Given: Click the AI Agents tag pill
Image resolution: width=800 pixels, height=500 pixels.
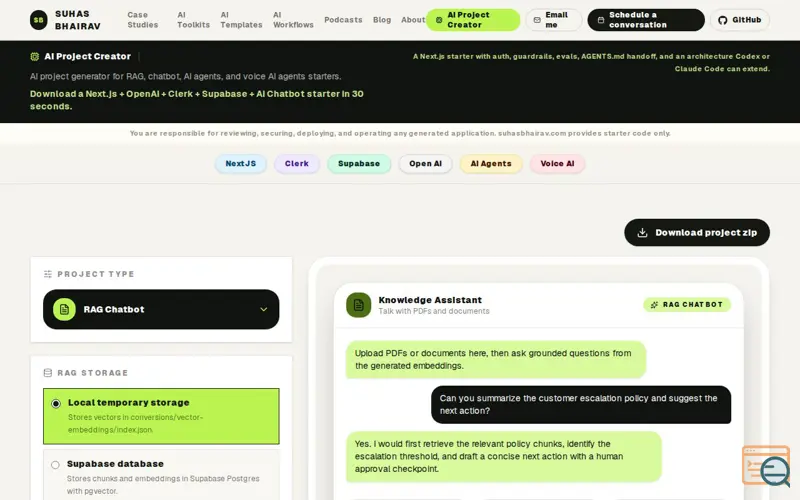Looking at the screenshot, I should [x=491, y=164].
